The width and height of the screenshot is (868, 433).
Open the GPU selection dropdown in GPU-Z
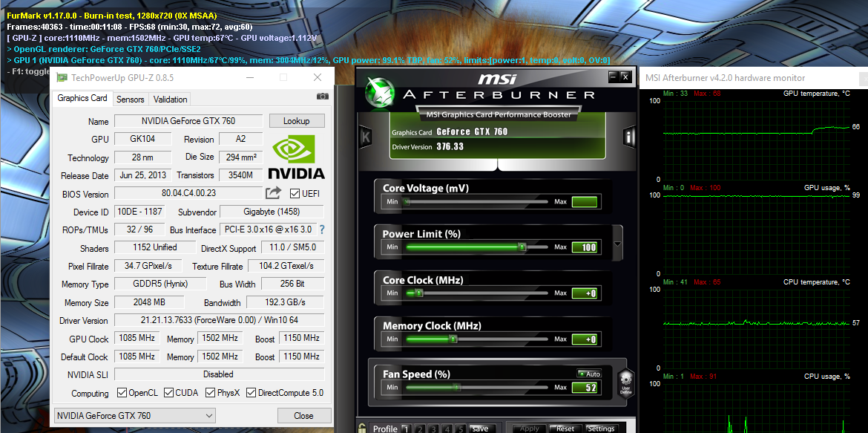135,415
